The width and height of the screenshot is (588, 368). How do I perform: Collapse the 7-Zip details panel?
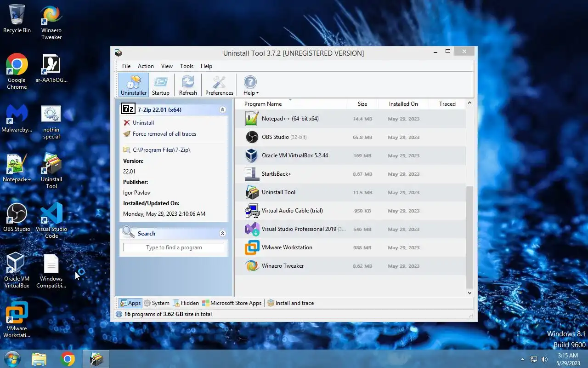point(222,110)
